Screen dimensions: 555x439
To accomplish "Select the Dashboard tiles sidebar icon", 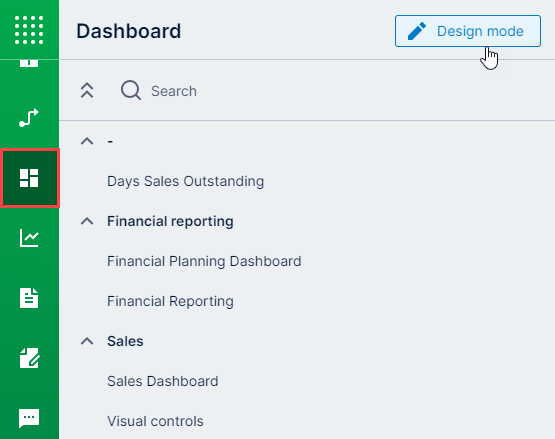I will 29,178.
